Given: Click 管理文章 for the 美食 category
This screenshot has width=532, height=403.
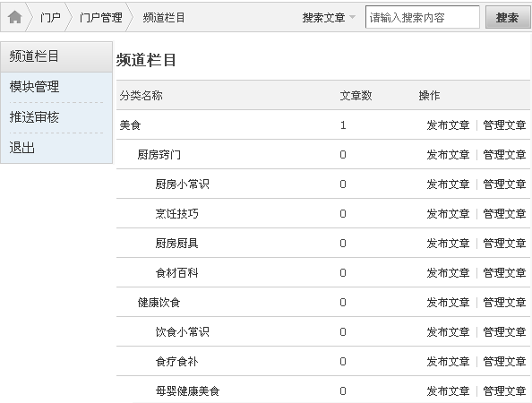Looking at the screenshot, I should 504,125.
